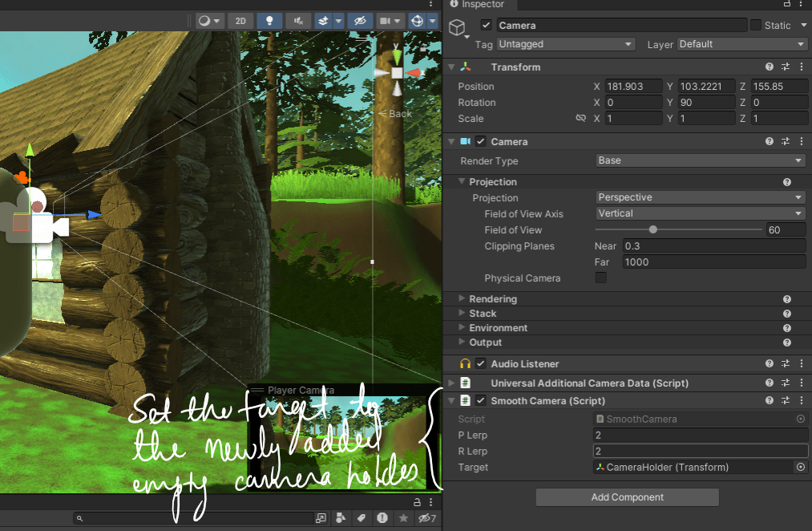Viewport: 812px width, 531px height.
Task: Toggle scene audio mute icon
Action: point(298,21)
